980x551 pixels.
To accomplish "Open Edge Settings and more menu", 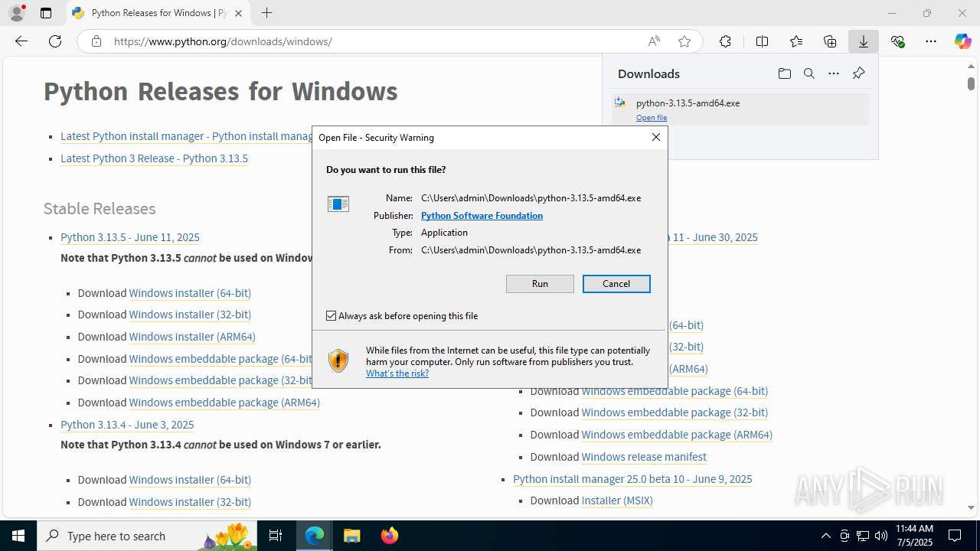I will (931, 41).
